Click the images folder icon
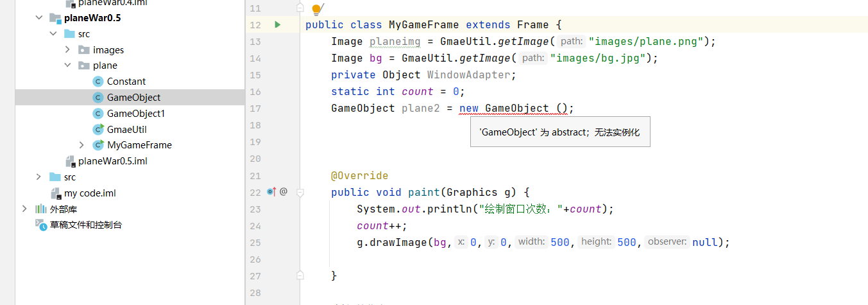The height and width of the screenshot is (305, 868). coord(84,50)
